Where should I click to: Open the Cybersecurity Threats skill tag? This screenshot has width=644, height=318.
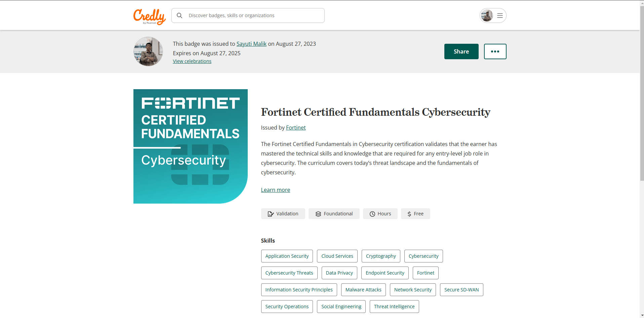(289, 273)
